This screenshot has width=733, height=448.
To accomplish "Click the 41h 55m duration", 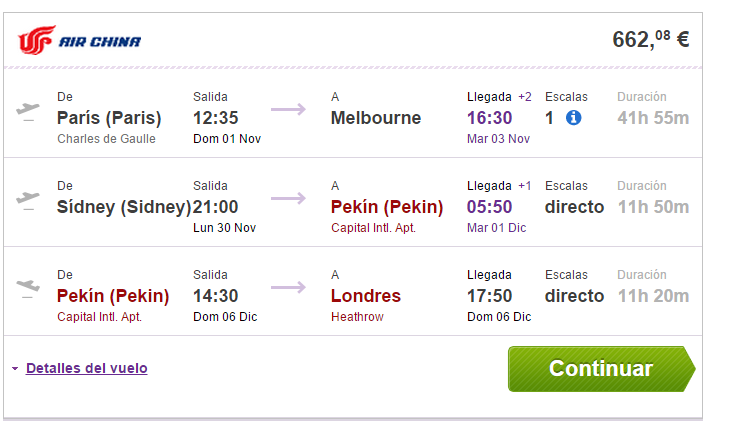I will tap(653, 118).
